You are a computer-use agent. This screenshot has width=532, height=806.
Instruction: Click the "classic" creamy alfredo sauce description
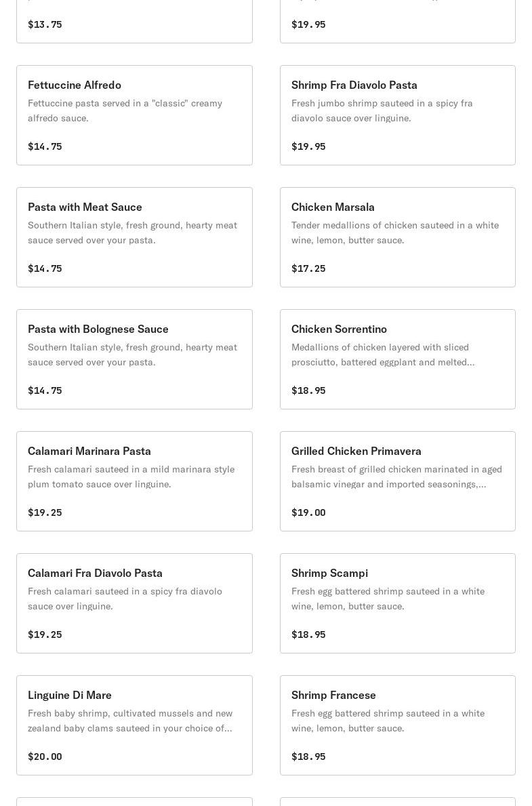[125, 110]
